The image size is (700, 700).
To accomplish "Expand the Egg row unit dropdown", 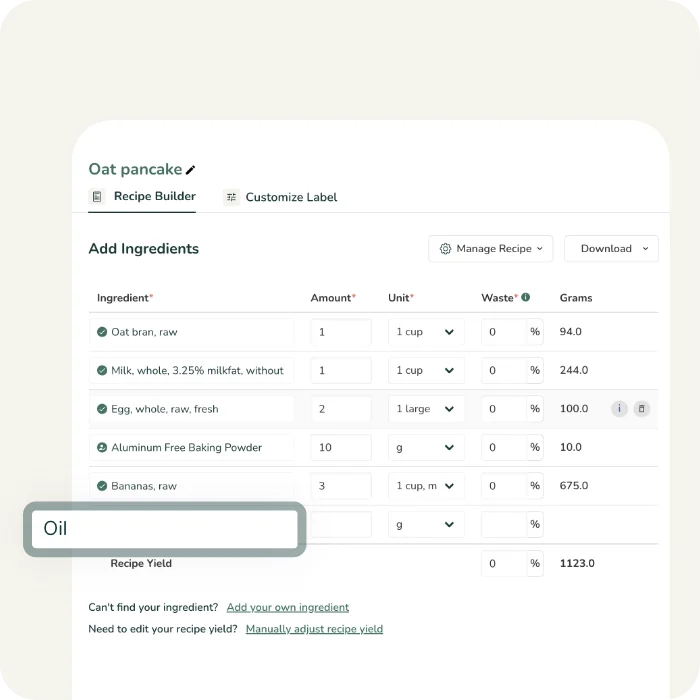I will [x=425, y=409].
